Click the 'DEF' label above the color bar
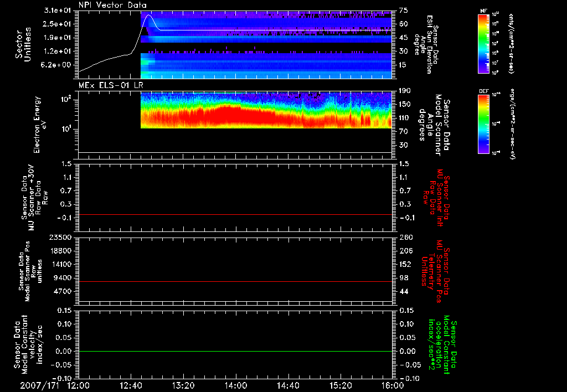This screenshot has width=567, height=392. [484, 91]
